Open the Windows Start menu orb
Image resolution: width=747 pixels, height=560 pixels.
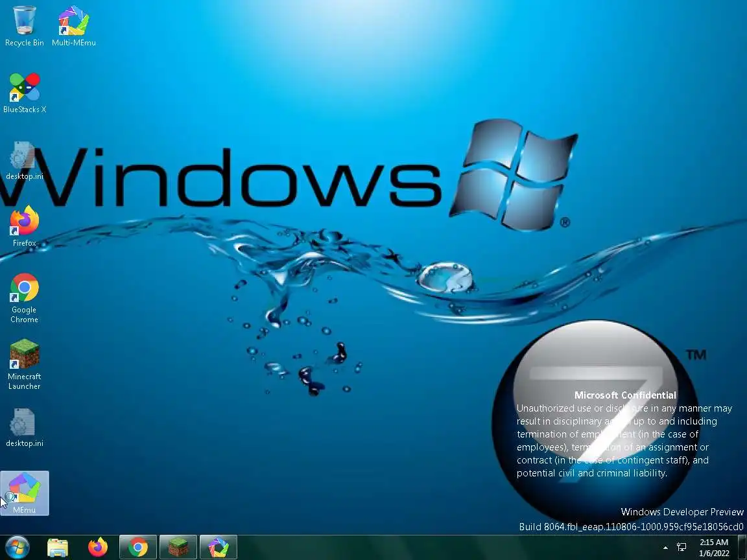point(18,548)
